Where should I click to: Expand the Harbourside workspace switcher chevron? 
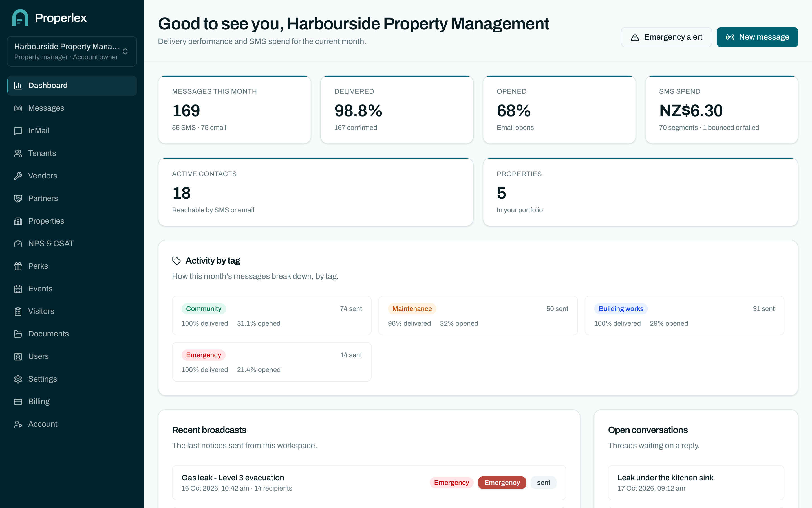pos(125,51)
